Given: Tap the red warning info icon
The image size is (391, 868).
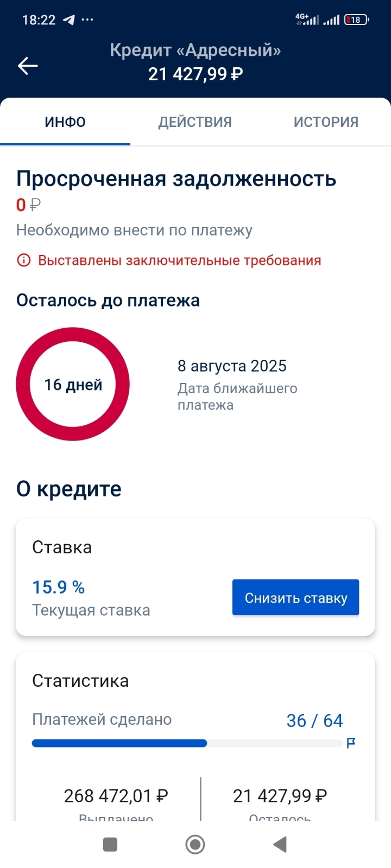Looking at the screenshot, I should point(24,260).
